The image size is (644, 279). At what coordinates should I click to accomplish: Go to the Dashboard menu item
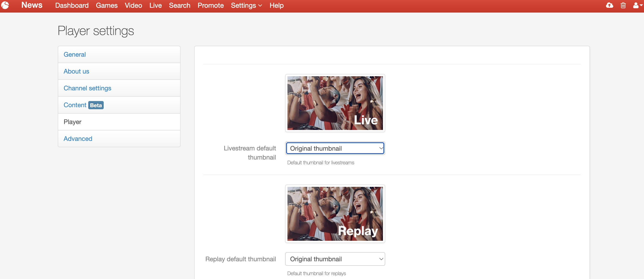click(72, 5)
